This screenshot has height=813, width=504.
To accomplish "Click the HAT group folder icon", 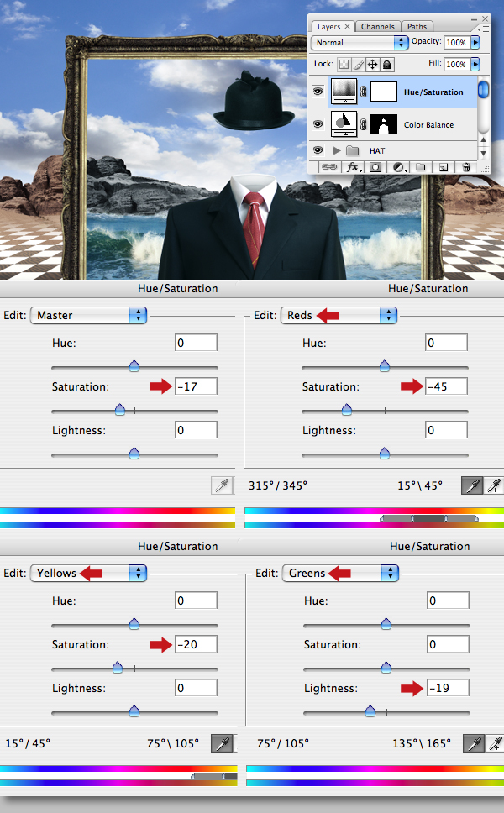I will click(x=353, y=151).
